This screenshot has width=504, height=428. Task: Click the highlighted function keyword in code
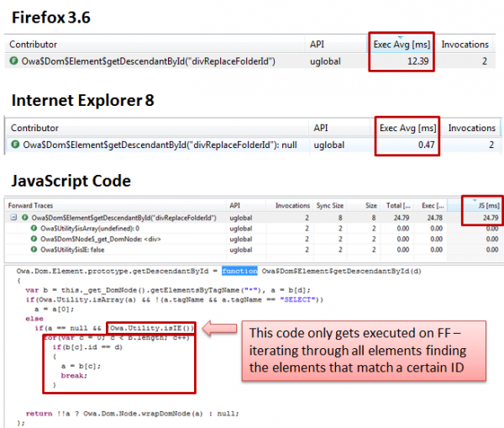point(239,271)
